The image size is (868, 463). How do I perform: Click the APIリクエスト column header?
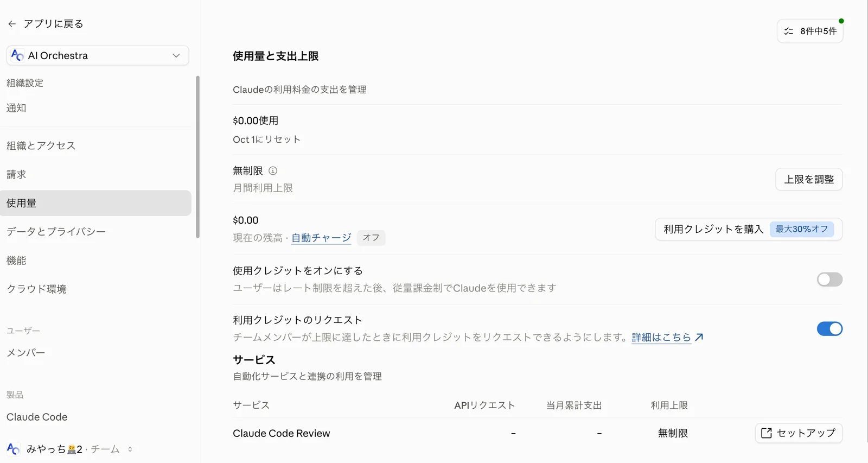tap(484, 405)
